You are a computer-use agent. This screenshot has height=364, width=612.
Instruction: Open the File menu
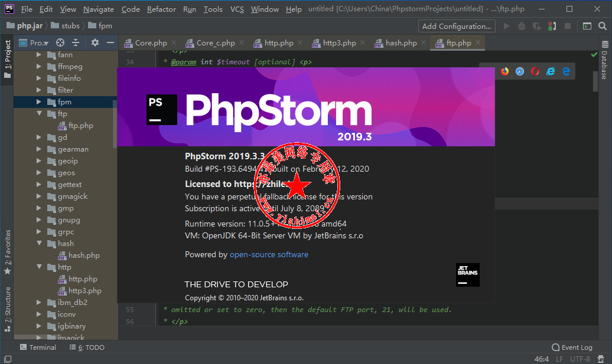pos(27,9)
